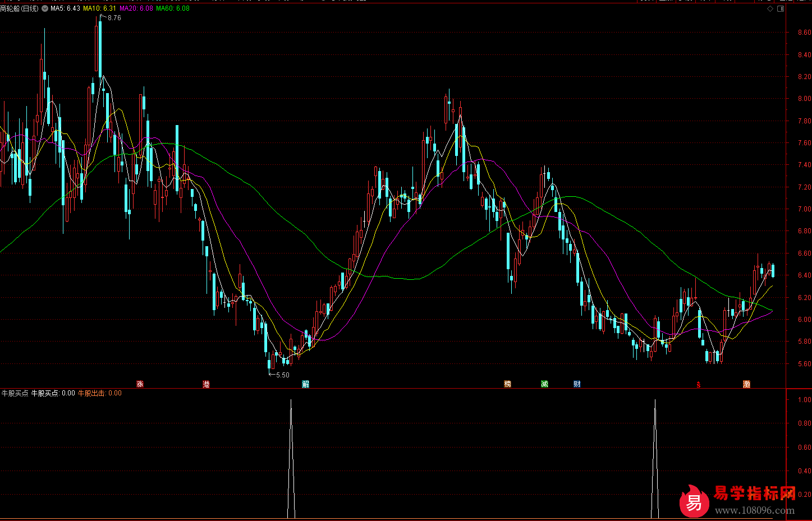Click the 港 event marker icon
812x521 pixels.
tap(206, 384)
